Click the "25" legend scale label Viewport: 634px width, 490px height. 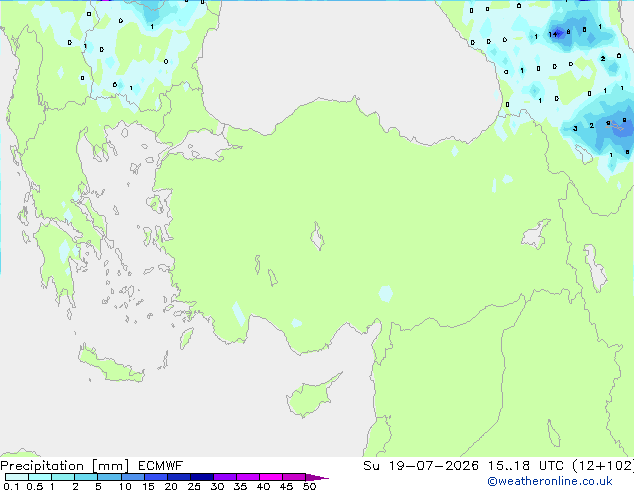point(194,486)
